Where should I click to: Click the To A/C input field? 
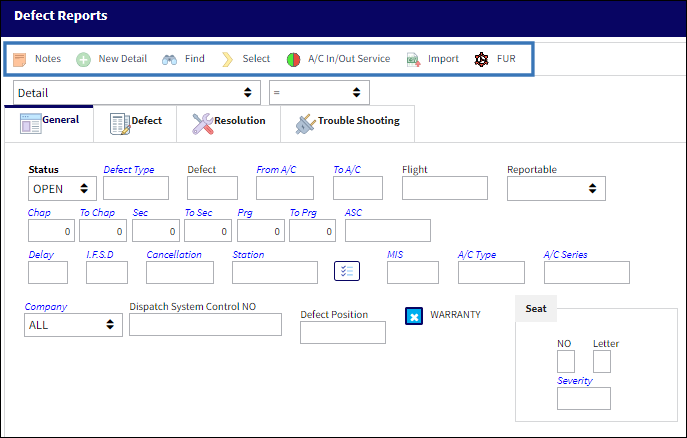point(358,188)
